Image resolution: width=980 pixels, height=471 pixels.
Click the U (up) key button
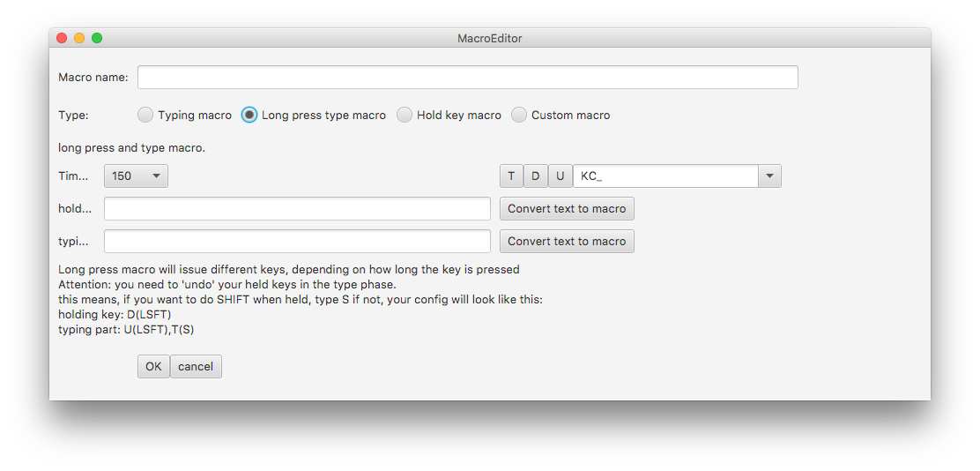click(561, 176)
